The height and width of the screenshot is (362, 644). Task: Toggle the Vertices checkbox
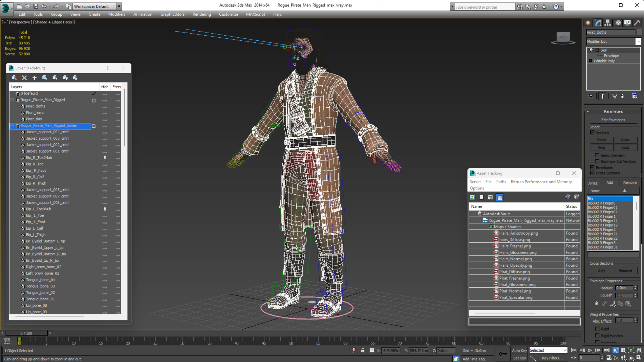tap(592, 133)
